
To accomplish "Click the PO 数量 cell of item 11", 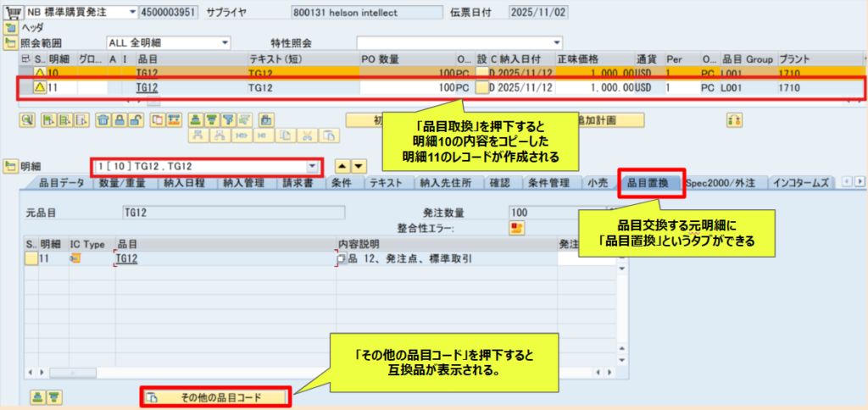I will [x=408, y=87].
